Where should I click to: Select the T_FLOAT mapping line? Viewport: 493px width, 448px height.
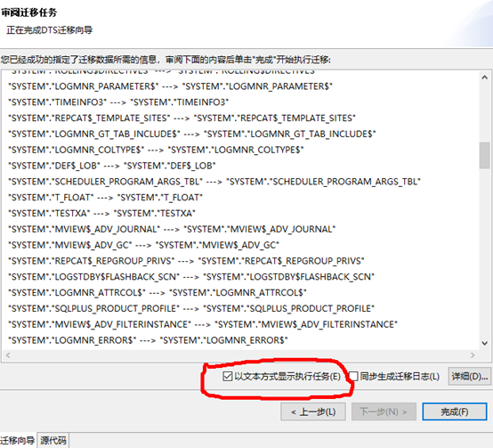pos(105,198)
